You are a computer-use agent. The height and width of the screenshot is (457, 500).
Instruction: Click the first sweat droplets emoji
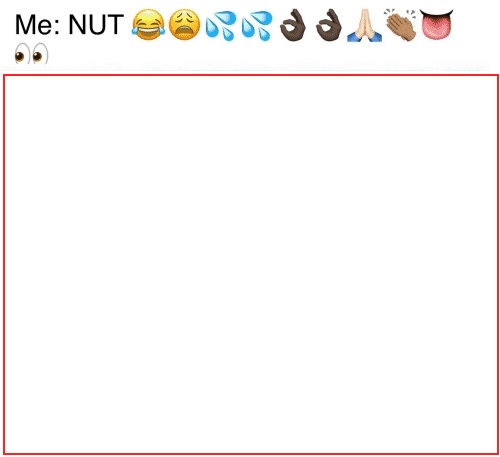(x=220, y=26)
